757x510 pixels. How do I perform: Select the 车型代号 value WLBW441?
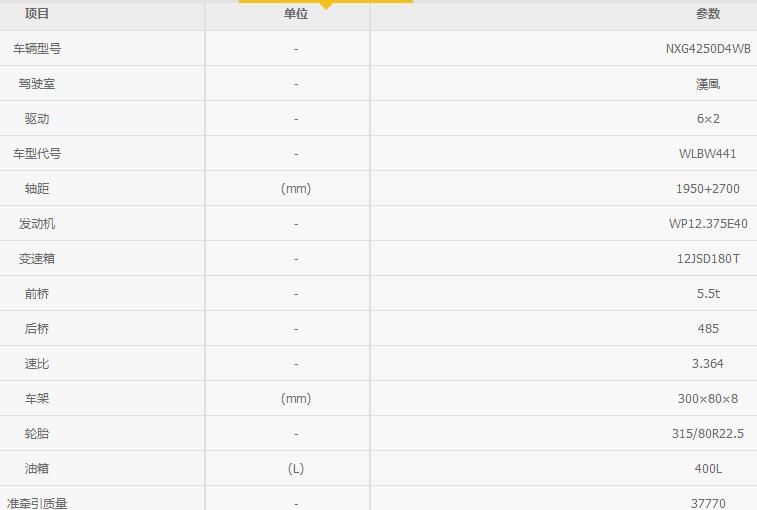click(708, 154)
